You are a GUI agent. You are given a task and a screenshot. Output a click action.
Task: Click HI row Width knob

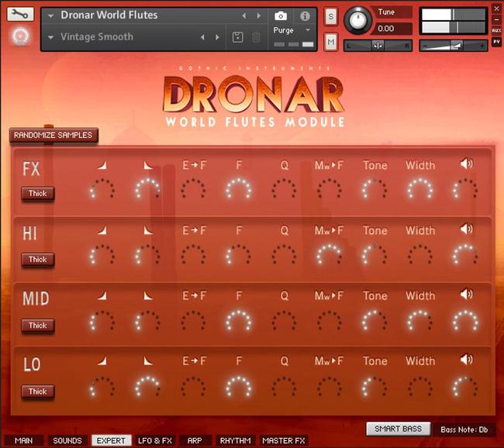pos(420,254)
